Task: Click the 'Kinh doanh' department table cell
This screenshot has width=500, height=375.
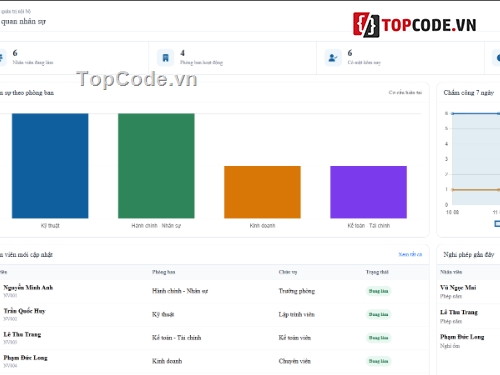Action: pyautogui.click(x=167, y=361)
